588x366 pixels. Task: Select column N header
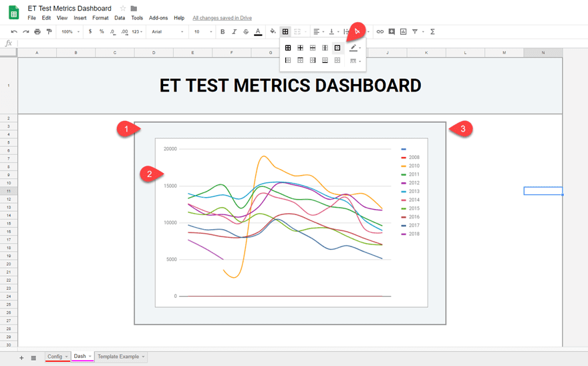(543, 53)
